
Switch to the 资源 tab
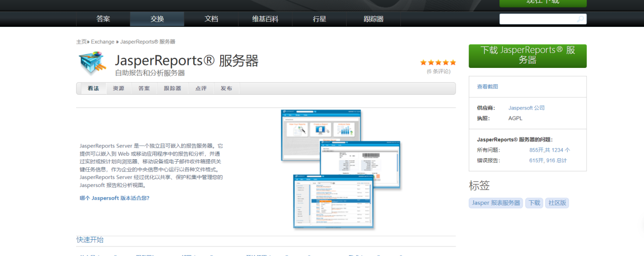119,88
